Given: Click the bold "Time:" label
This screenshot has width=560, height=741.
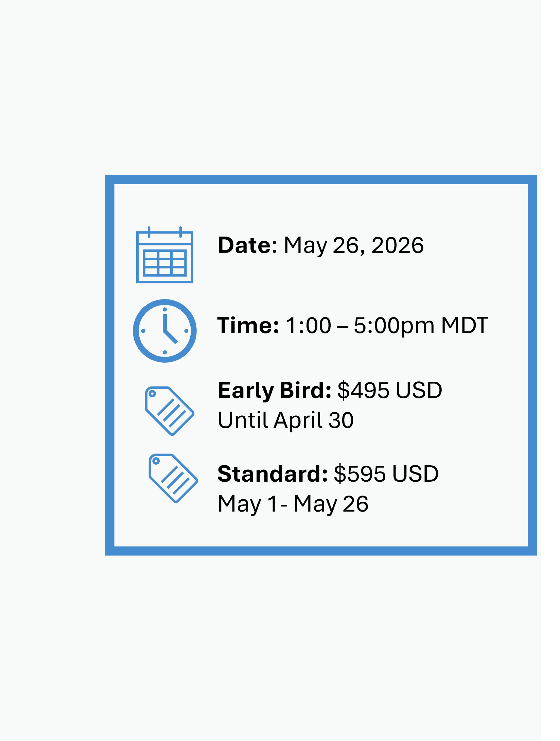Looking at the screenshot, I should point(248,325).
